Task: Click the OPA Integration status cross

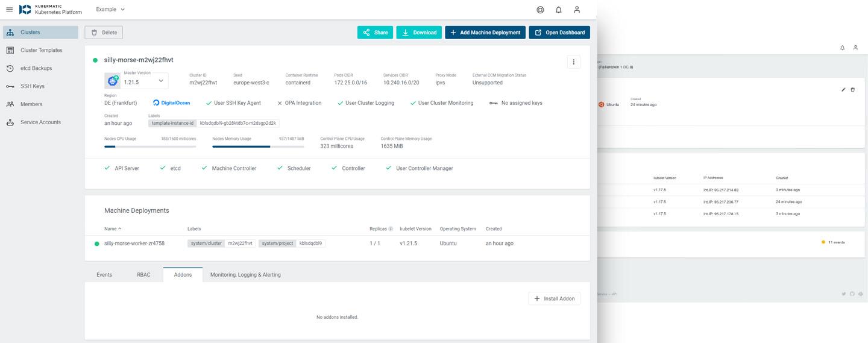Action: [x=280, y=103]
